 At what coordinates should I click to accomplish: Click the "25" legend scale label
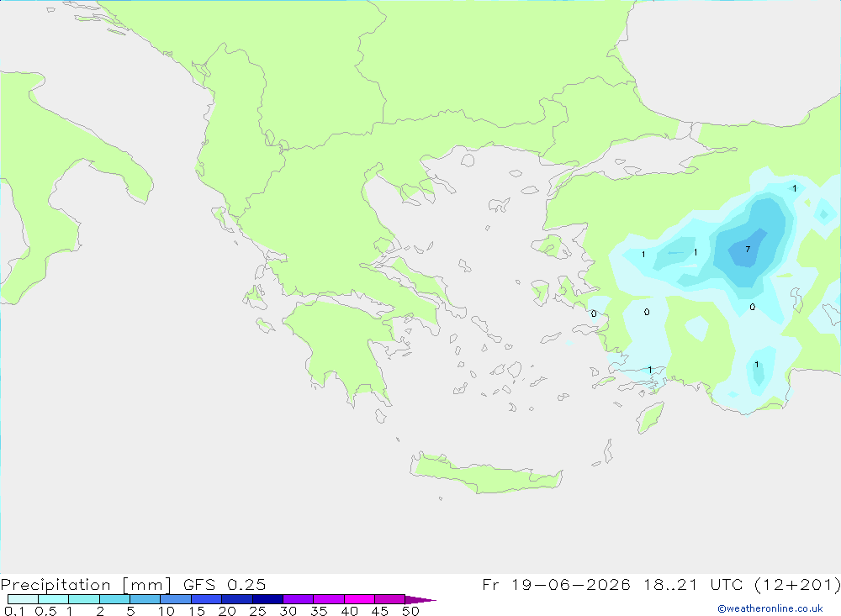pyautogui.click(x=257, y=611)
